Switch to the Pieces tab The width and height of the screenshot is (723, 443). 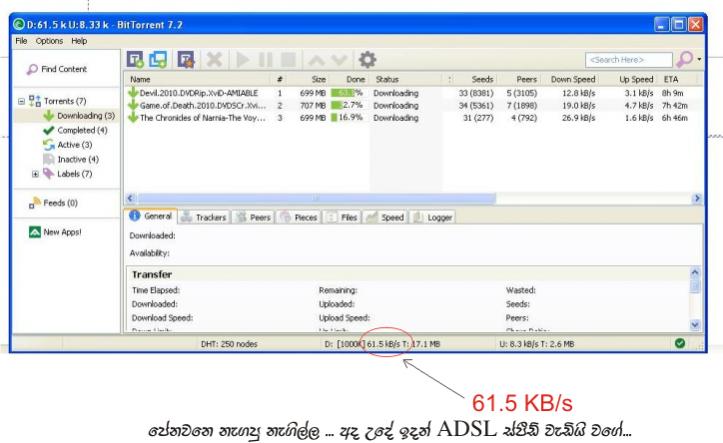pos(299,217)
